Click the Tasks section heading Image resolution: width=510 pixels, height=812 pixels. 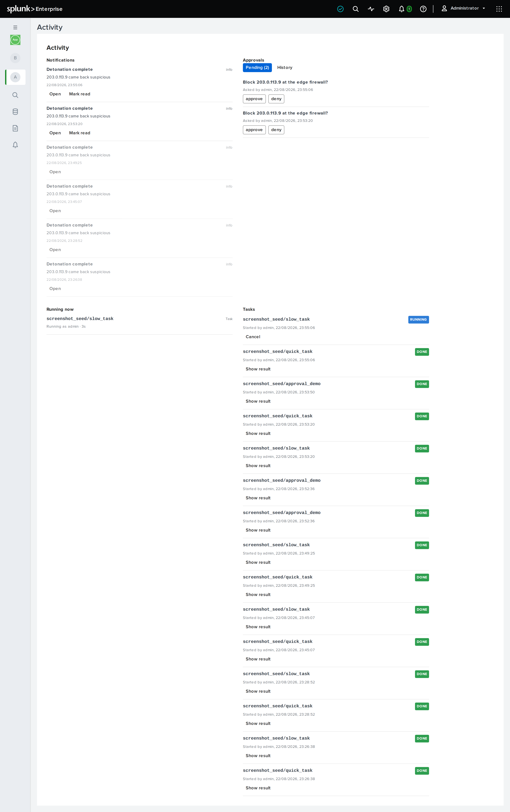[249, 309]
